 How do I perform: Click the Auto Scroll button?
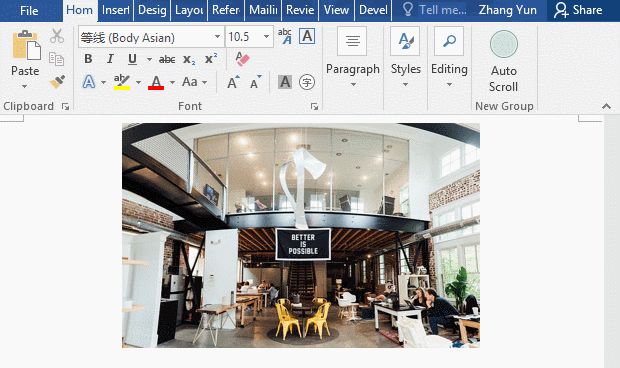click(504, 61)
